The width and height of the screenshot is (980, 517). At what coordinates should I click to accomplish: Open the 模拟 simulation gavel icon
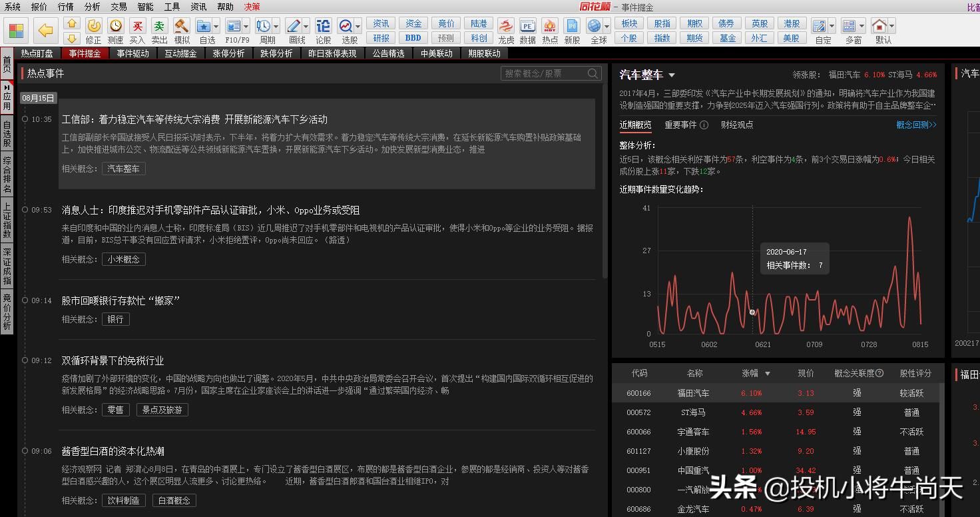coord(181,26)
